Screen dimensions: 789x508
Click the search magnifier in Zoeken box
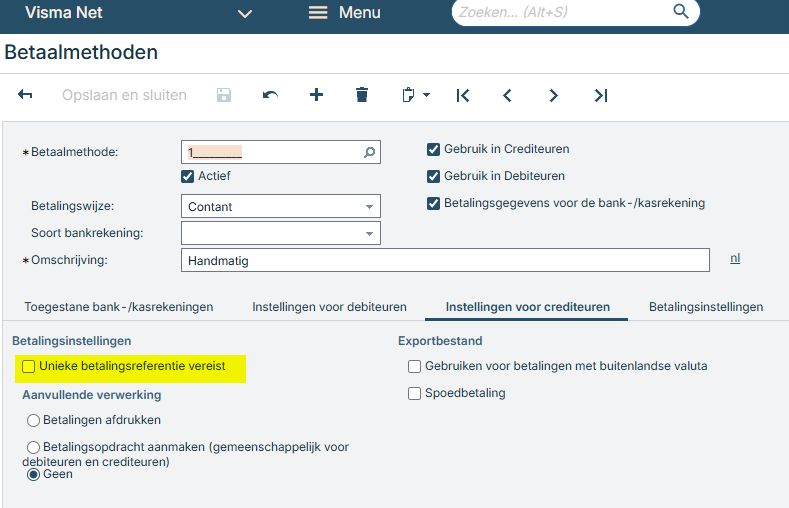point(681,12)
